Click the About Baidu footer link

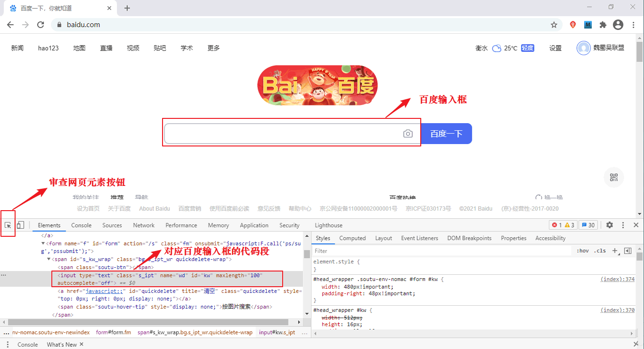coord(154,209)
